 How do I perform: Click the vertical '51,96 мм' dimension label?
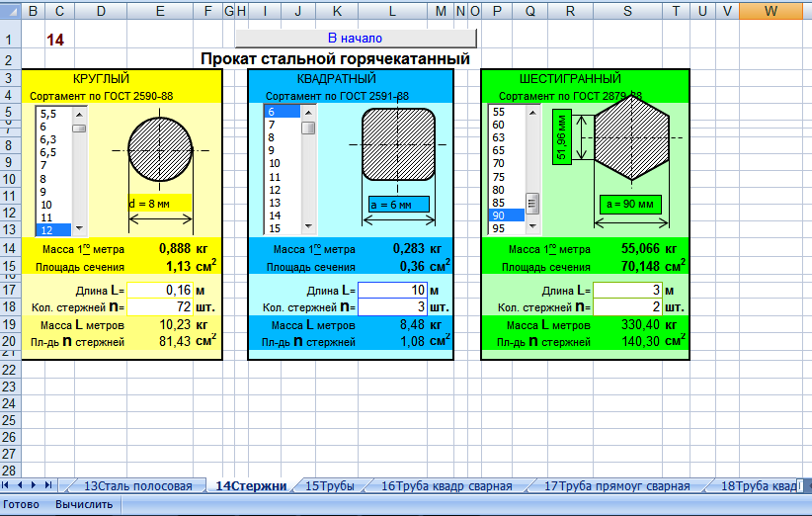(562, 136)
